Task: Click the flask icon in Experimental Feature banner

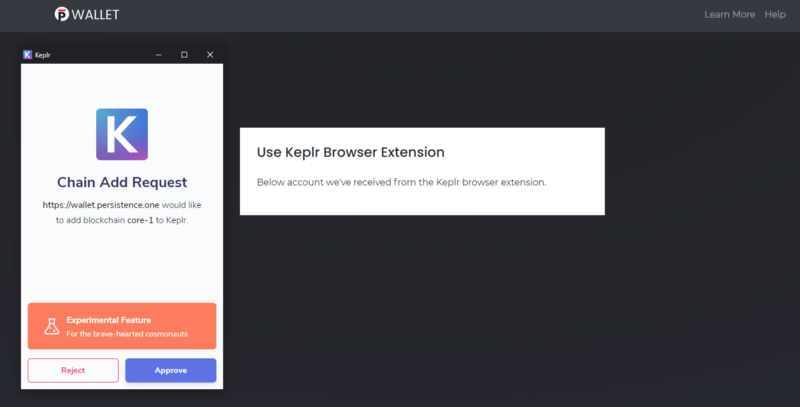Action: (52, 326)
